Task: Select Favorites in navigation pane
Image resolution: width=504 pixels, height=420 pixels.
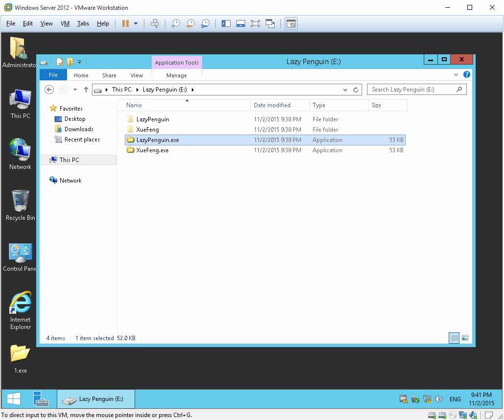Action: coord(71,108)
